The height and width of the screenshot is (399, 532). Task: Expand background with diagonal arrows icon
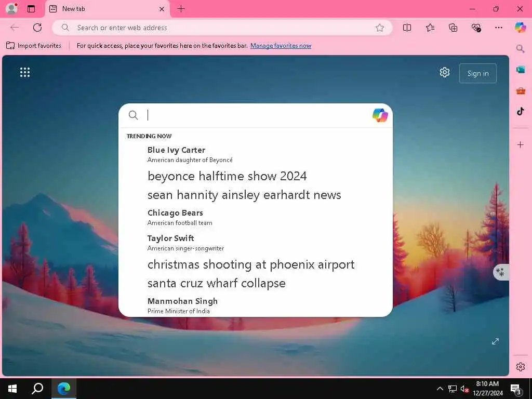pyautogui.click(x=495, y=341)
